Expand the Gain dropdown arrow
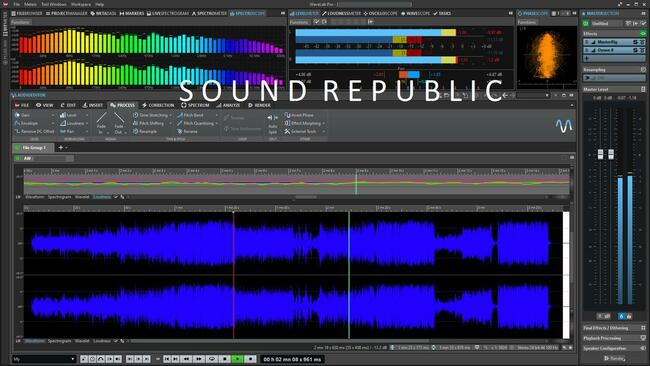Image resolution: width=650 pixels, height=366 pixels. point(53,115)
